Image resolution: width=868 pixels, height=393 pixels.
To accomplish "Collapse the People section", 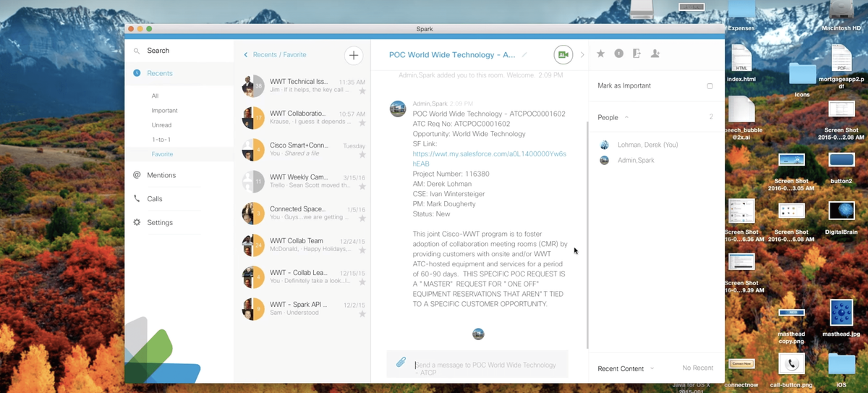I will click(x=626, y=117).
